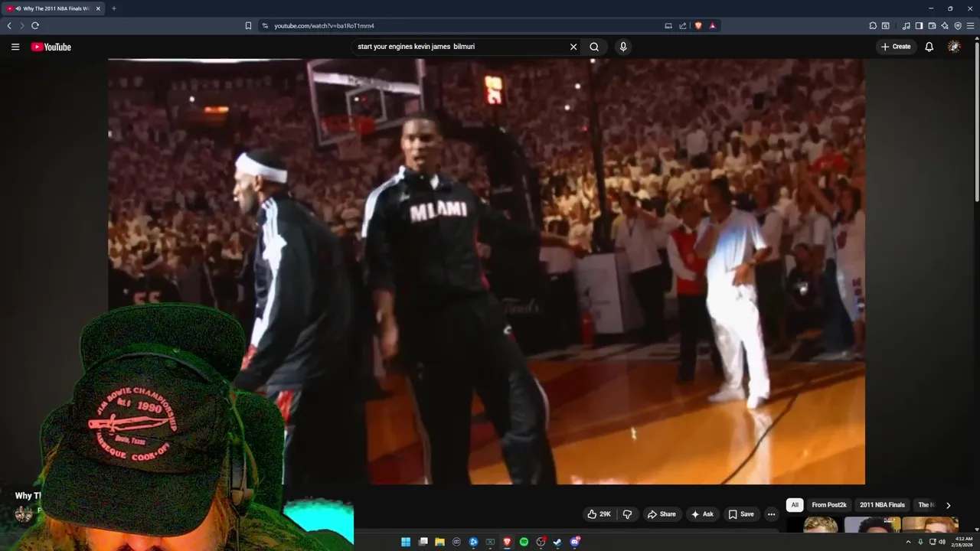Viewport: 980px width, 551px height.
Task: Open the Windows Start menu
Action: coord(406,542)
